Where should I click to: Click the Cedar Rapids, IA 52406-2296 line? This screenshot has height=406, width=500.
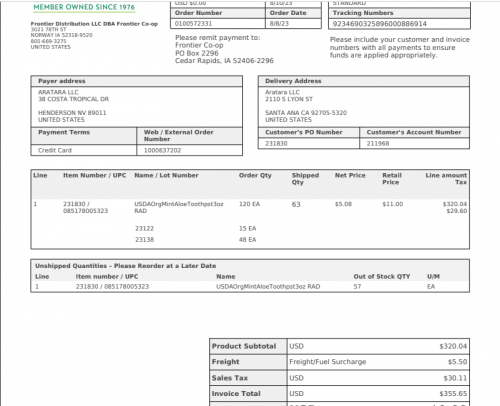coord(224,61)
